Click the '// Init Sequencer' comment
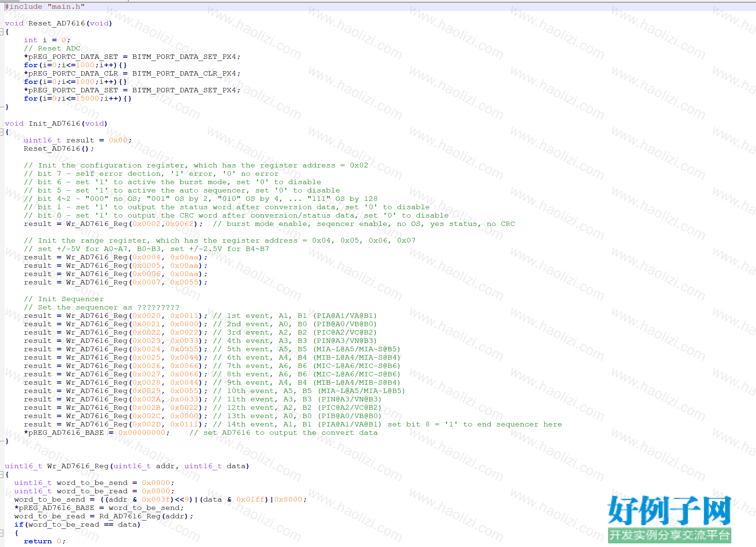The width and height of the screenshot is (756, 547). pyautogui.click(x=64, y=299)
